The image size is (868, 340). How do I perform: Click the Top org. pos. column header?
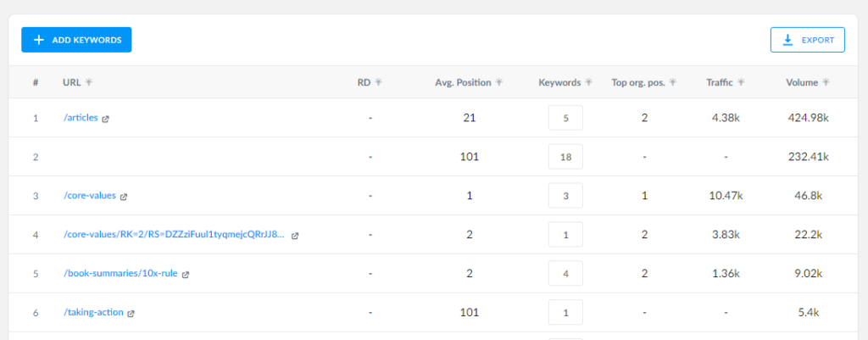638,82
